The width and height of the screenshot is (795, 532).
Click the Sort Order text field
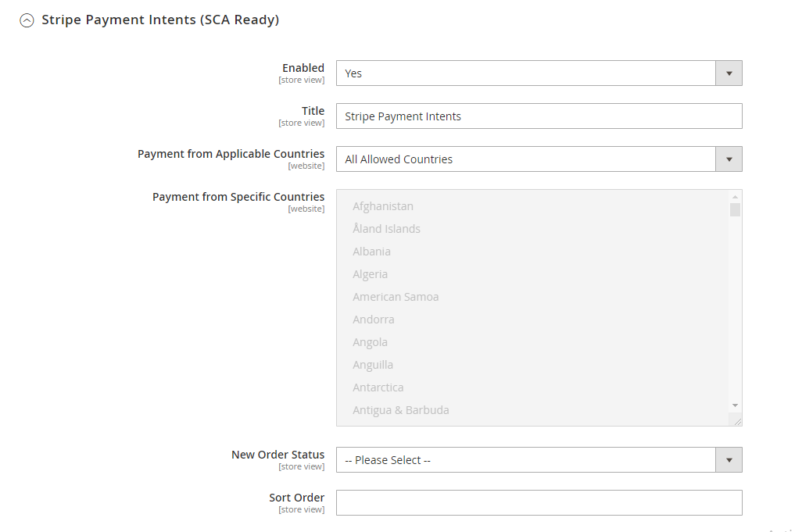pyautogui.click(x=539, y=503)
